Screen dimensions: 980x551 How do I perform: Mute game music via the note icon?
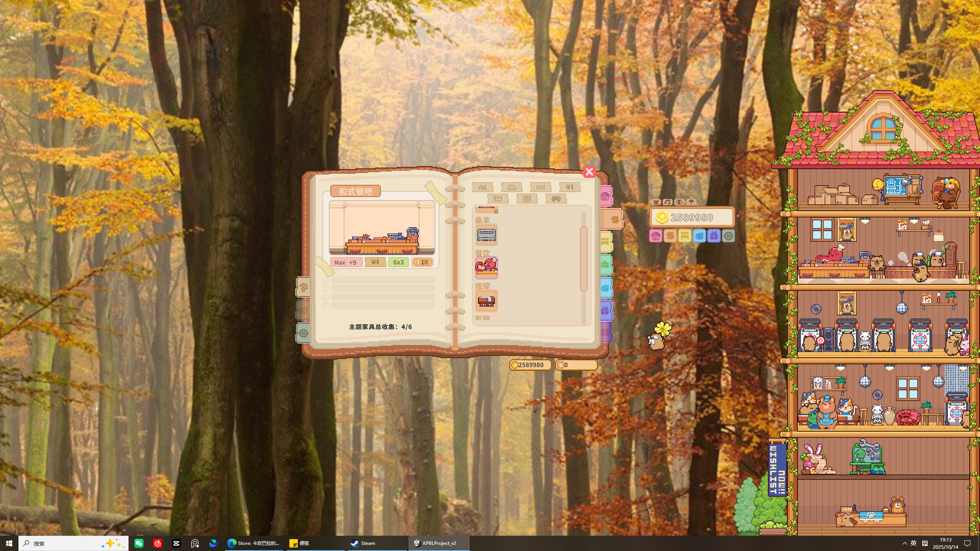pos(667,202)
